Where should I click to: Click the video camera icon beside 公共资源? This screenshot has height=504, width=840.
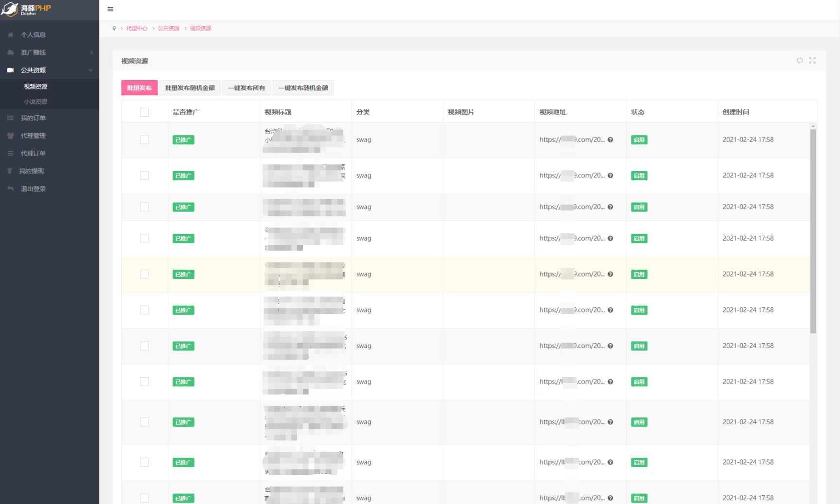[11, 70]
